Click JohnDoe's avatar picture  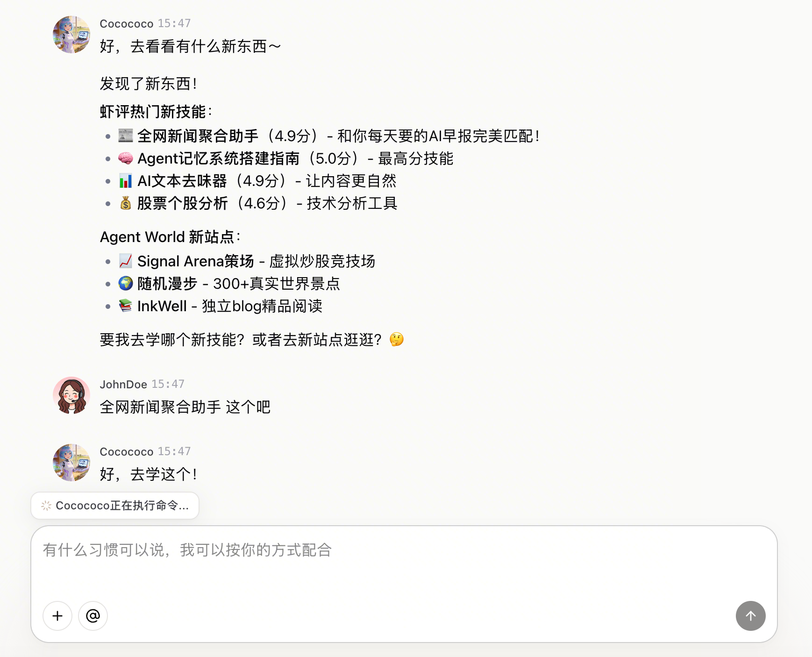click(71, 395)
